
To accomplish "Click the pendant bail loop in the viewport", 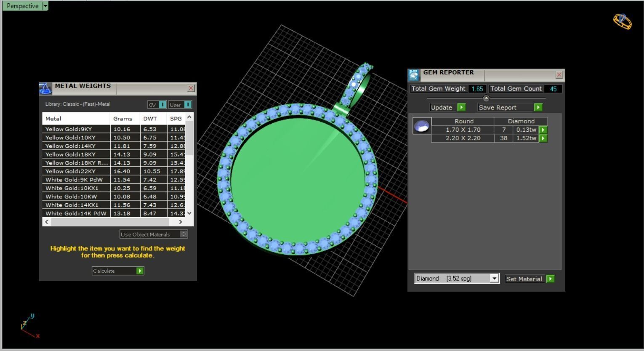I will pyautogui.click(x=357, y=86).
